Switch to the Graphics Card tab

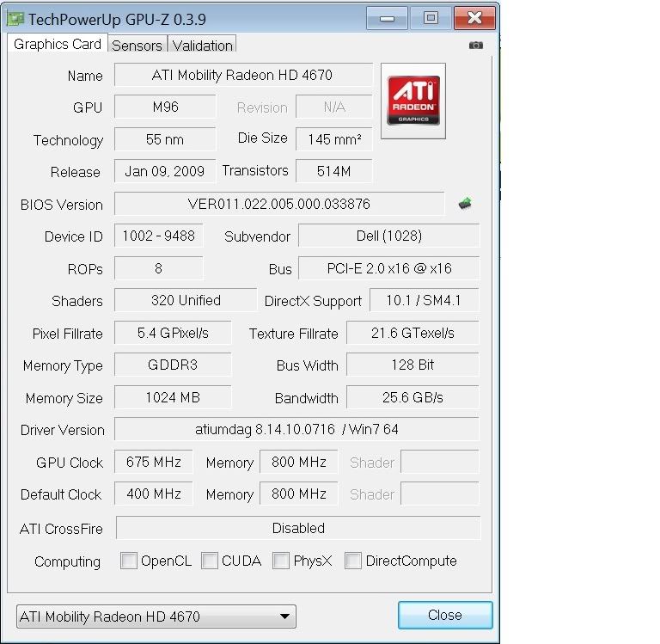(x=58, y=44)
